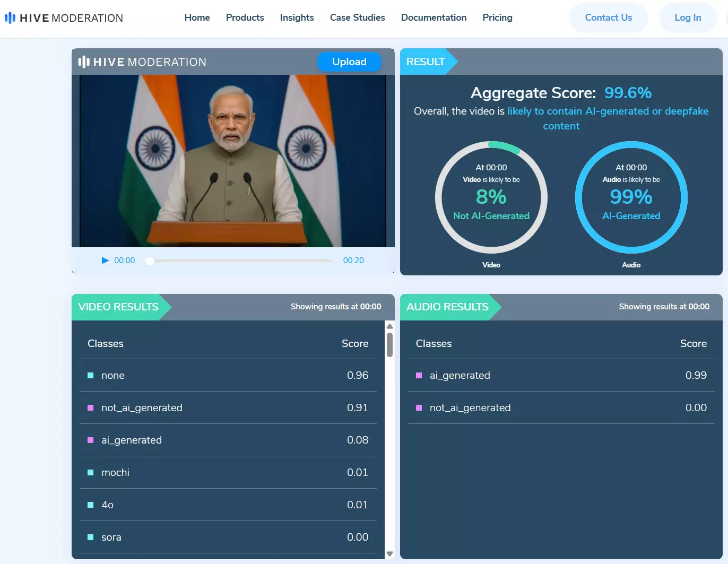Open the Products menu item
Screen dimensions: 728x564
[245, 18]
